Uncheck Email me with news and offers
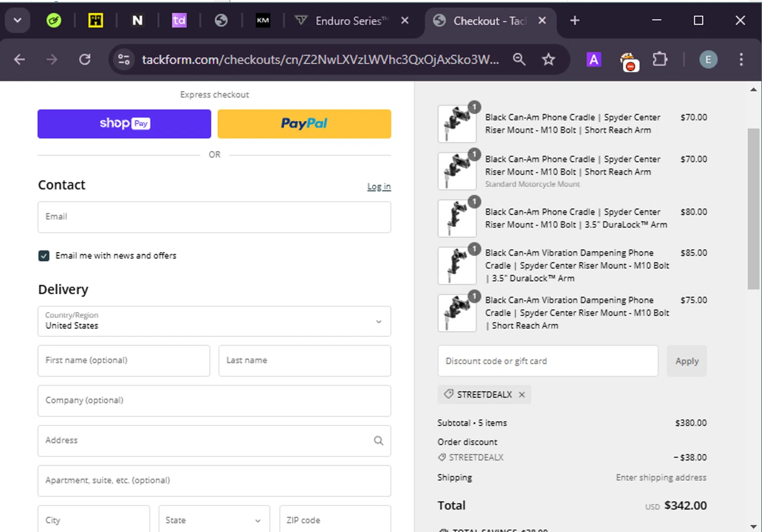Image resolution: width=762 pixels, height=532 pixels. point(44,256)
